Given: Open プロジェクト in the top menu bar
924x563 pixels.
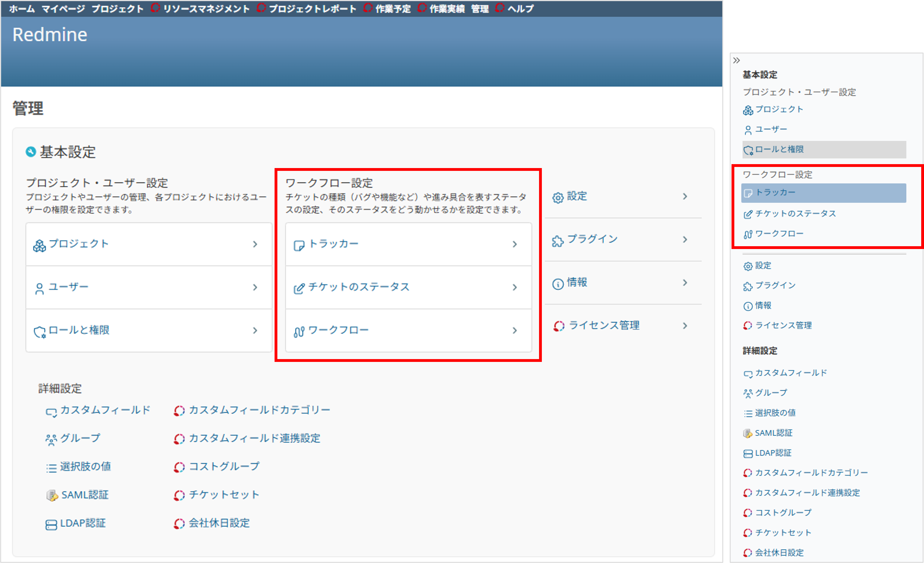Looking at the screenshot, I should (x=117, y=9).
